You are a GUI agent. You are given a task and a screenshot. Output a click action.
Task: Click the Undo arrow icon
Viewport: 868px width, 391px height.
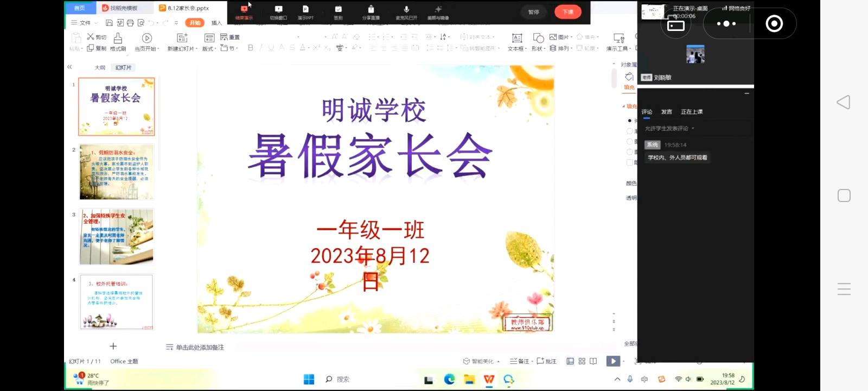151,23
